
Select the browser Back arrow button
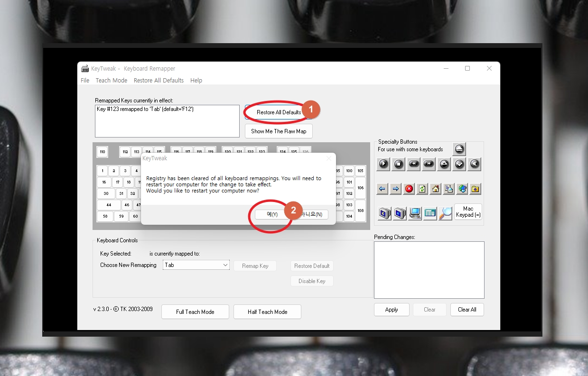[x=383, y=189]
